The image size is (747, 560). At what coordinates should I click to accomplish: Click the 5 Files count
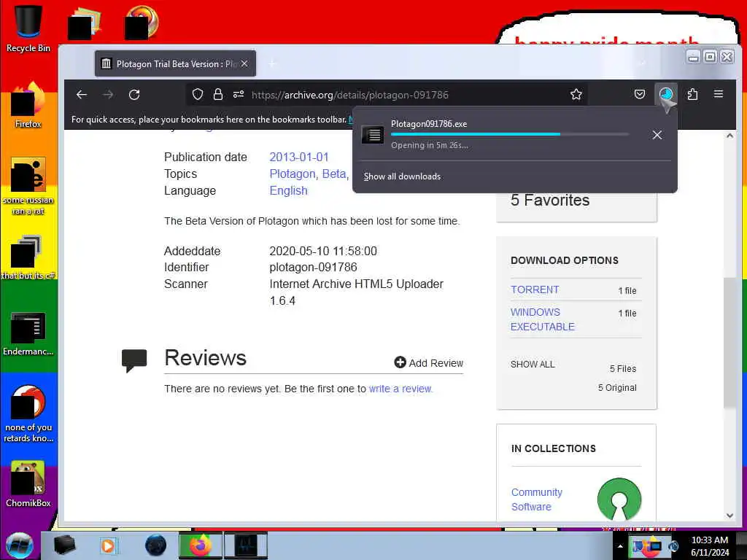[x=623, y=368]
